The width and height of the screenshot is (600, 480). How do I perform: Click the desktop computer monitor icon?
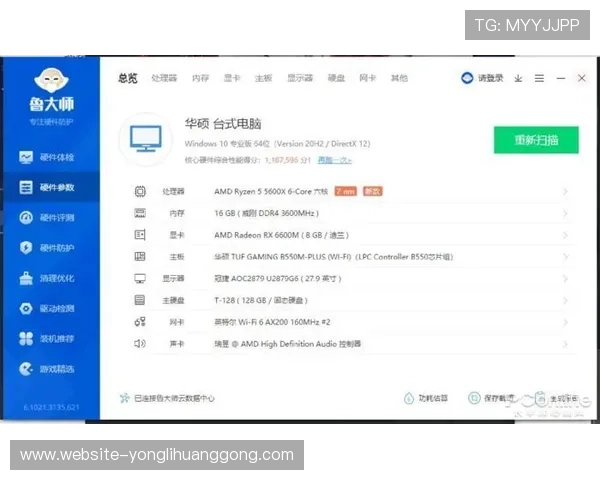click(x=146, y=139)
